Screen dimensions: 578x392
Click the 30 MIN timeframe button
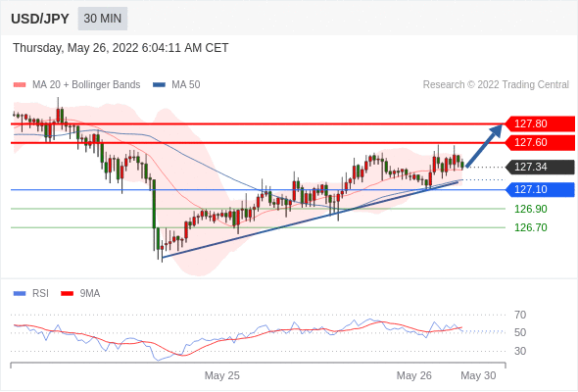[103, 19]
